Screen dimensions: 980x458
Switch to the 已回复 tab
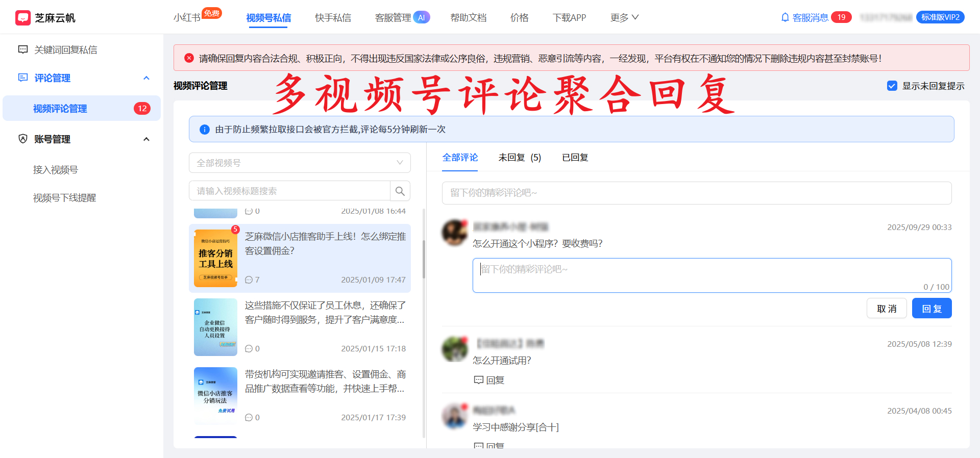tap(575, 158)
